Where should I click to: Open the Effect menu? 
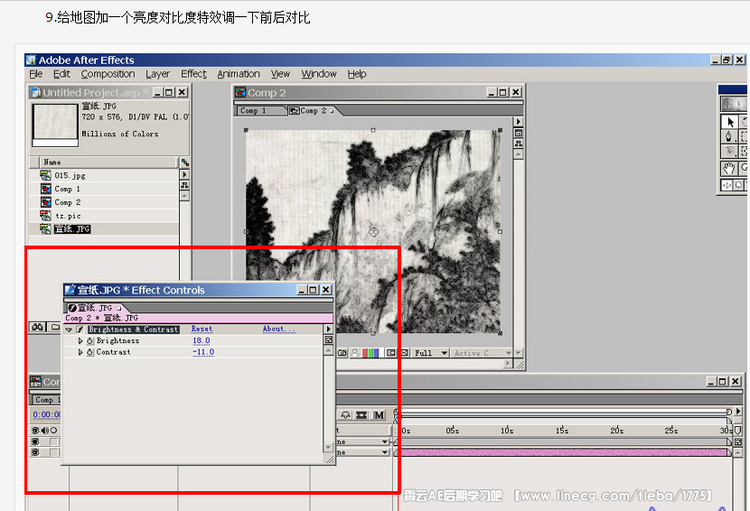[193, 74]
